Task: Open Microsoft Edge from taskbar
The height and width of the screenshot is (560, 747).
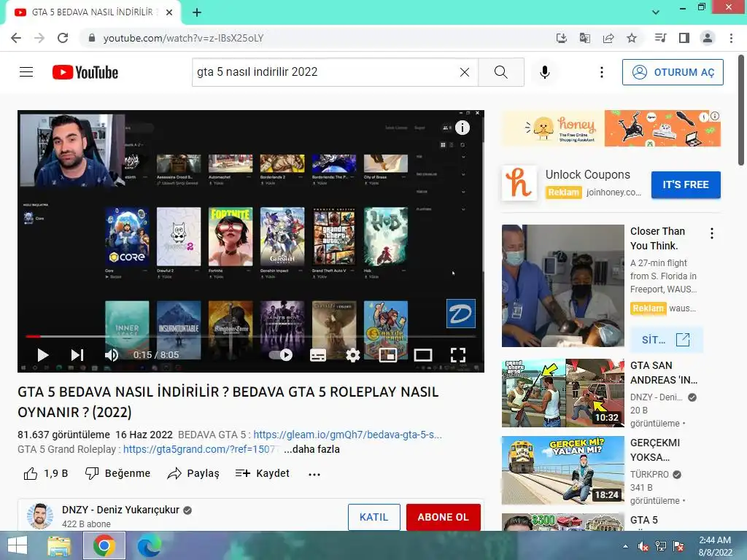Action: point(149,545)
